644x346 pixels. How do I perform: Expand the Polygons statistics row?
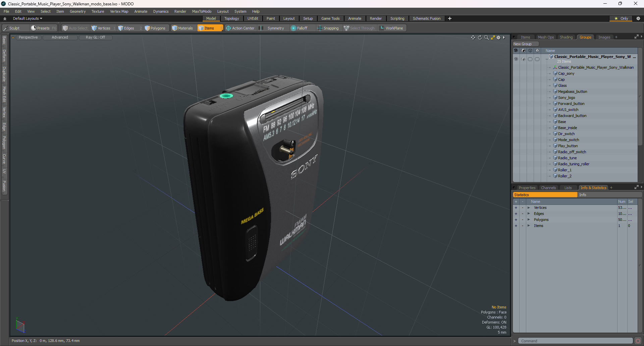pyautogui.click(x=529, y=220)
